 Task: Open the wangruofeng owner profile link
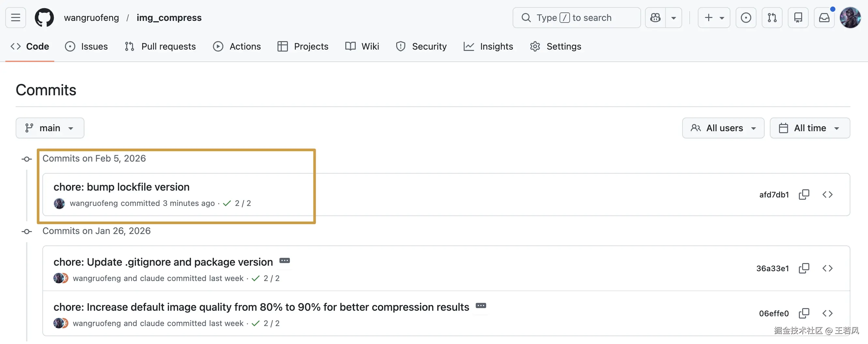pyautogui.click(x=91, y=18)
